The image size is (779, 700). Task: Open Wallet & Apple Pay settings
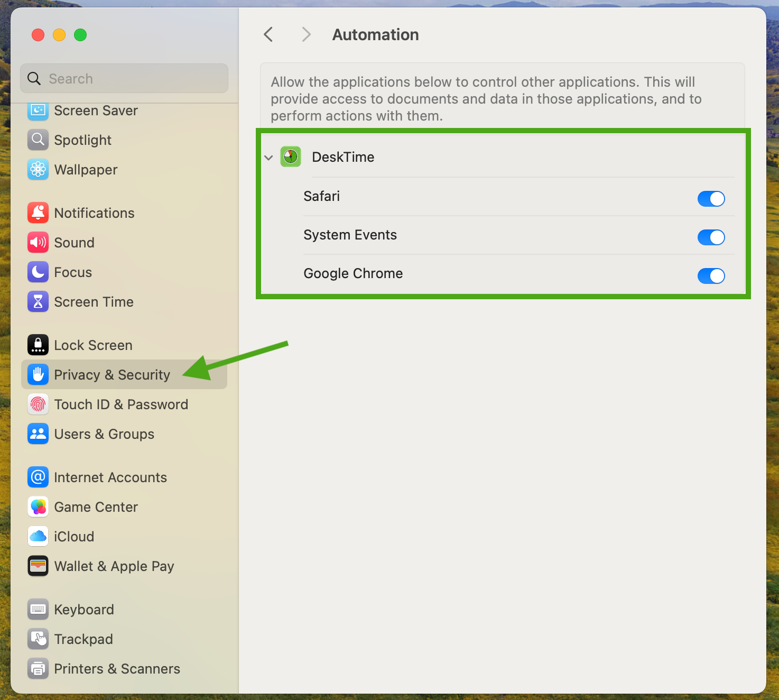click(114, 566)
